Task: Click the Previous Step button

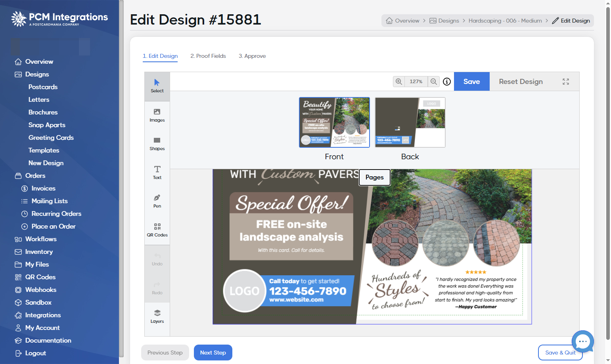Action: 165,353
